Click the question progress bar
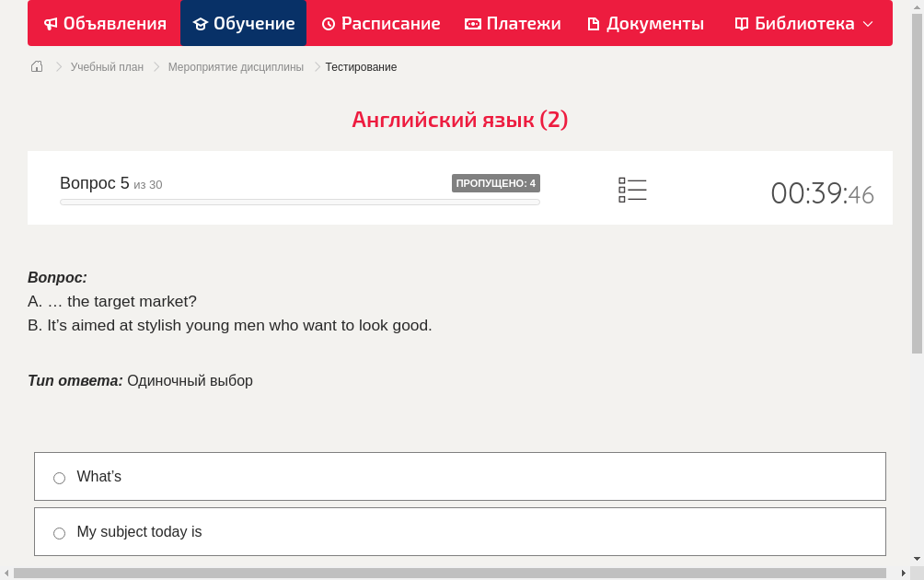Screen dimensions: 924x580 click(x=300, y=202)
